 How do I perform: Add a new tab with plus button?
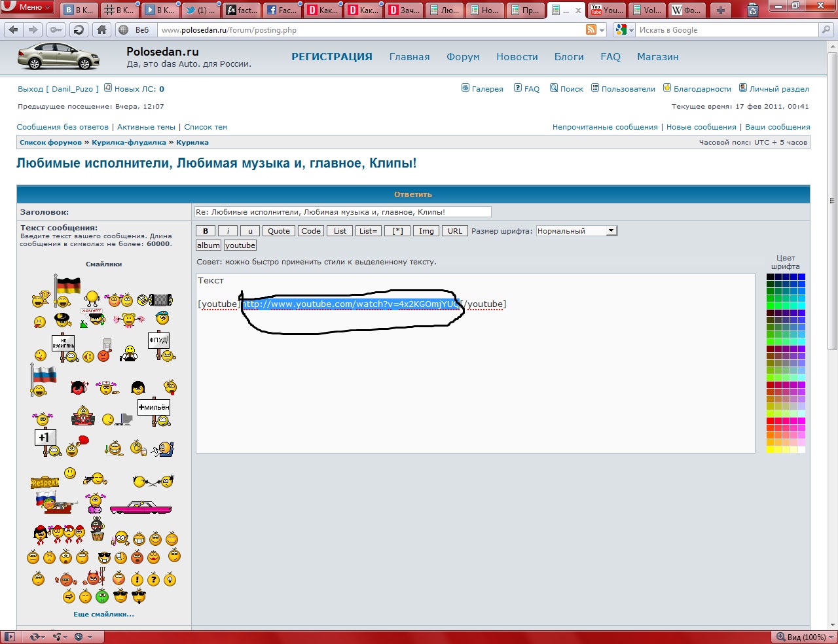pyautogui.click(x=720, y=10)
